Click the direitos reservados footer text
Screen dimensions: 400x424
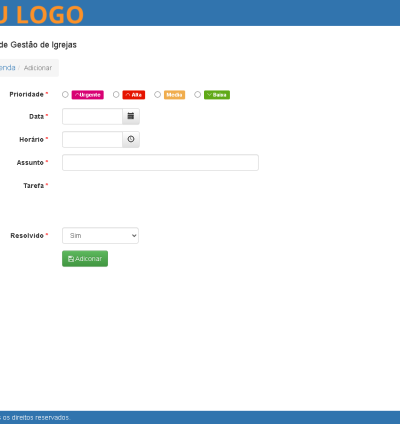[35, 418]
